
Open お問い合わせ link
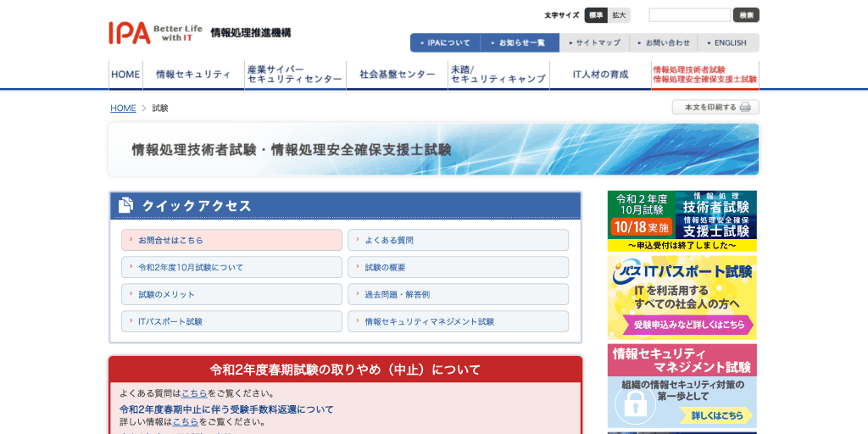(x=664, y=42)
